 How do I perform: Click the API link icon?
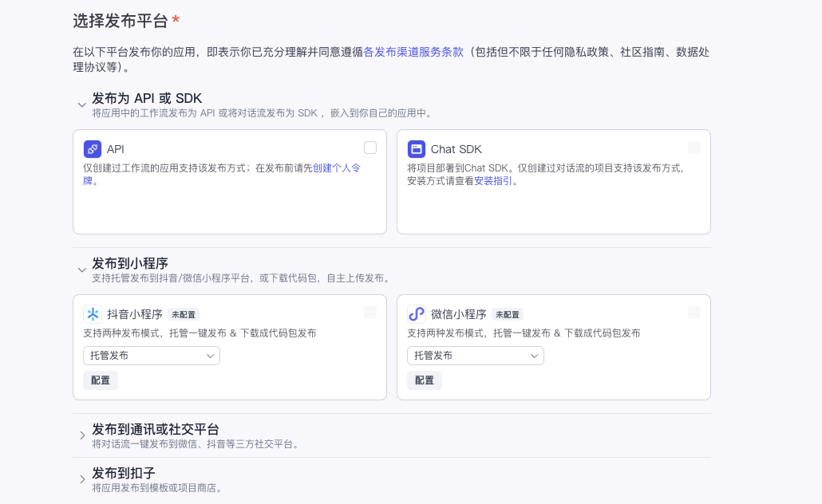(92, 148)
